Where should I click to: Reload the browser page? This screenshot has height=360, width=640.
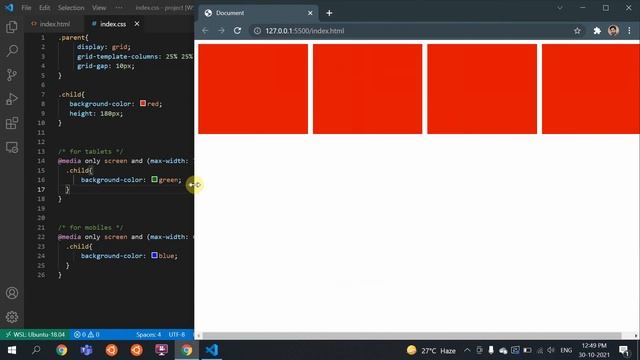(237, 31)
